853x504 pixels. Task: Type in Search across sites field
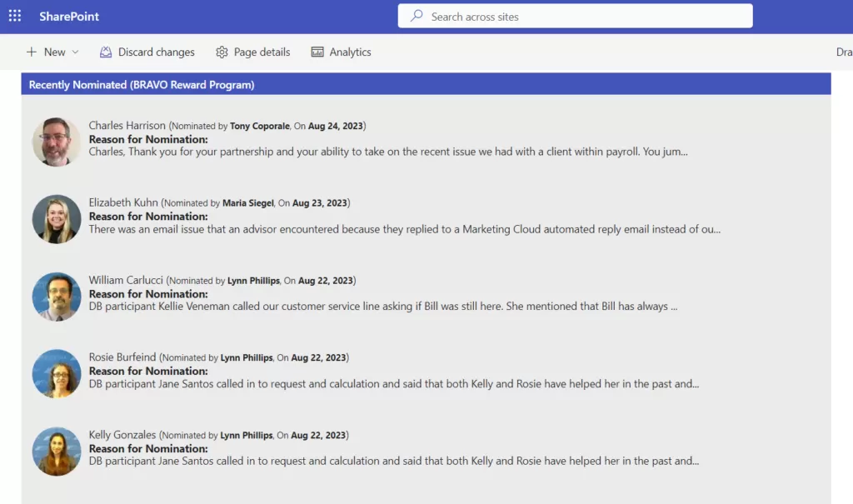tap(583, 17)
